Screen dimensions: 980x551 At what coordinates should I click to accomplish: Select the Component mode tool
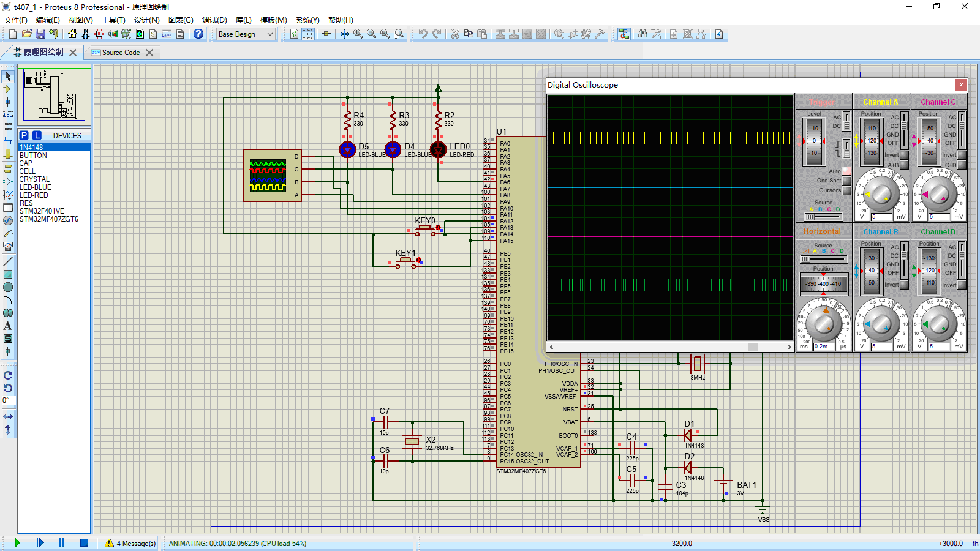click(x=8, y=90)
